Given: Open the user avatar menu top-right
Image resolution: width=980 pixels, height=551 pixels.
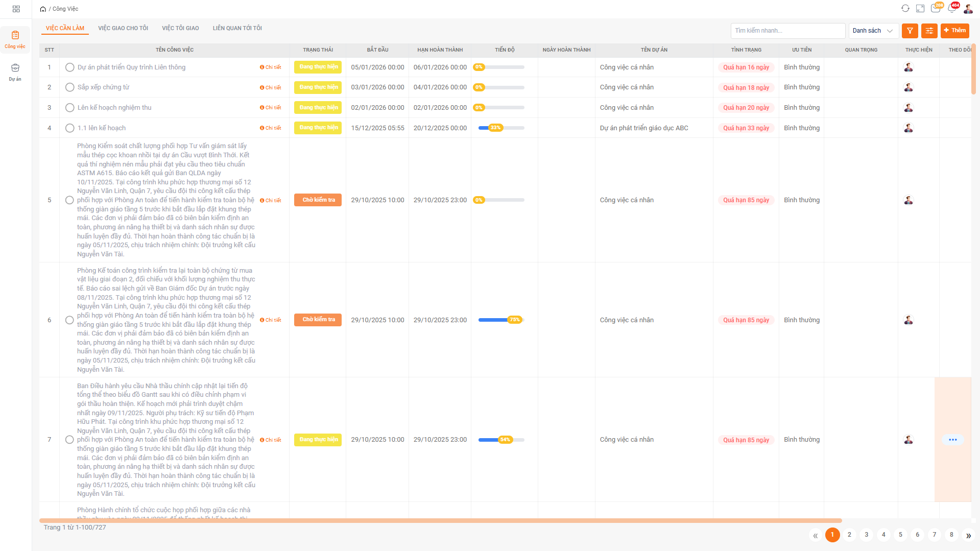Looking at the screenshot, I should point(968,9).
